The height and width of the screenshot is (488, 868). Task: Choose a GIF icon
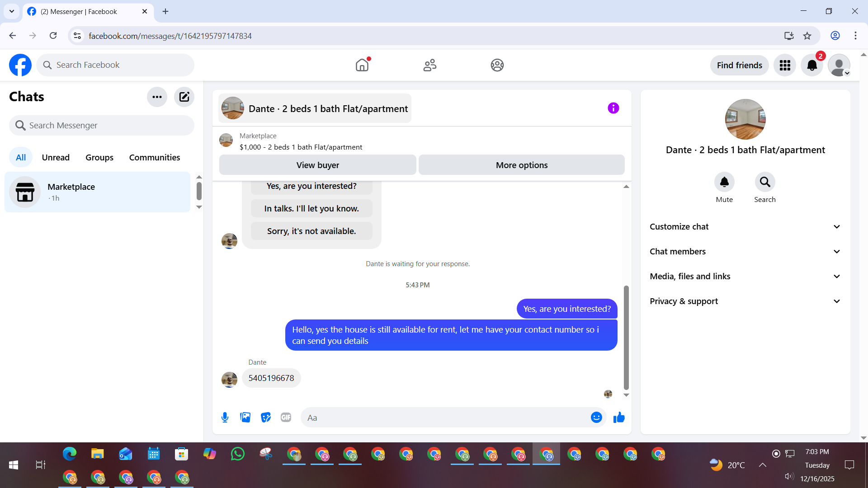pos(286,418)
